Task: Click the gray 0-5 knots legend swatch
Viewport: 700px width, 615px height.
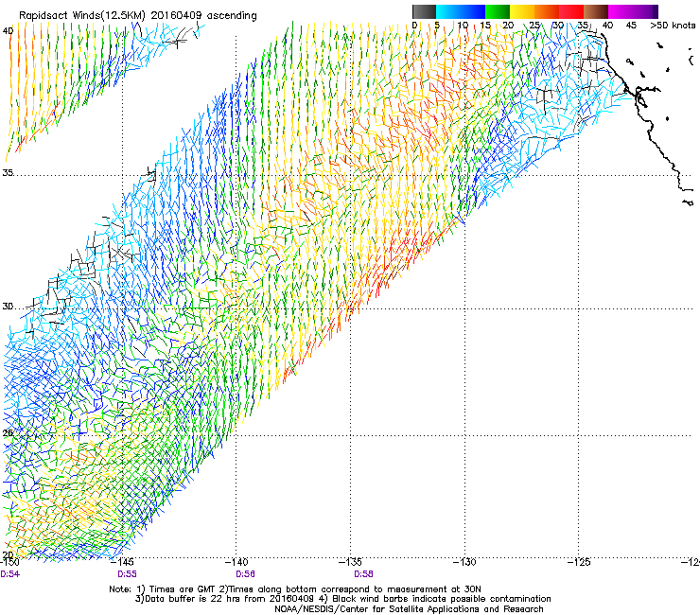Action: pos(424,11)
